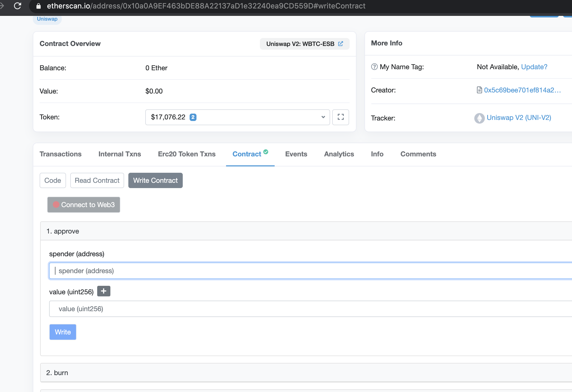The height and width of the screenshot is (392, 572).
Task: Click the plus button beside value (uint256)
Action: [x=104, y=291]
